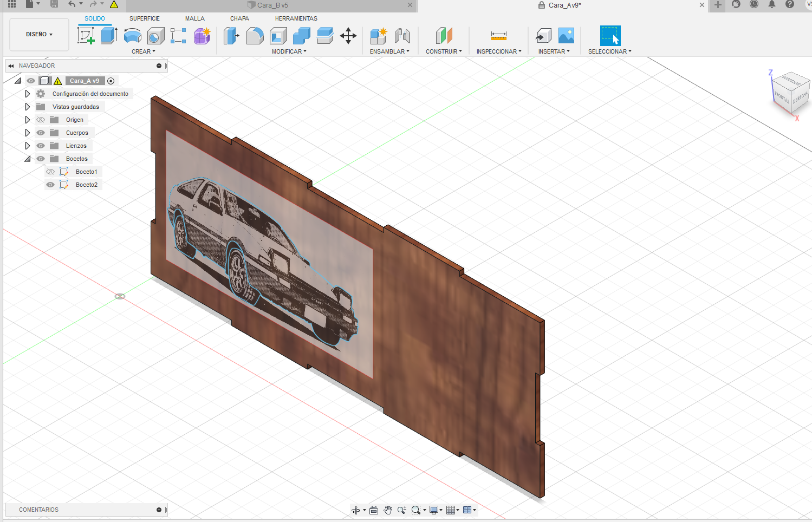Viewport: 812px width, 522px height.
Task: Collapse the Cara_A v9 root node
Action: point(18,81)
